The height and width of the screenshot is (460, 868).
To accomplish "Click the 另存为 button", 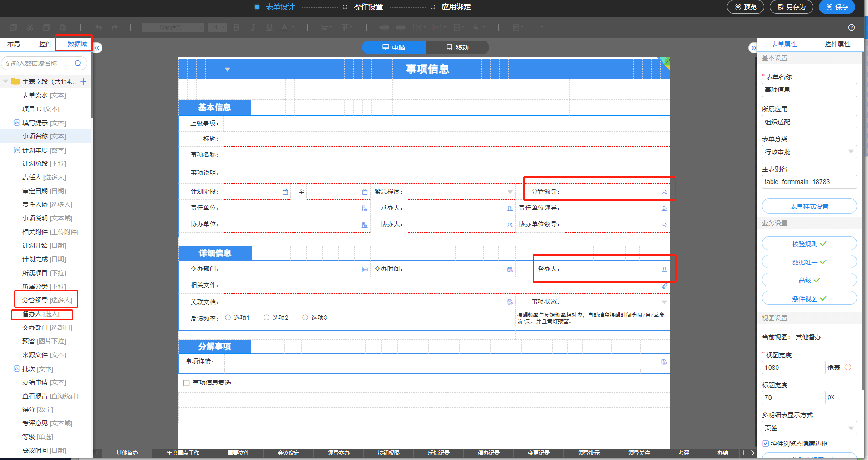I will tap(792, 7).
